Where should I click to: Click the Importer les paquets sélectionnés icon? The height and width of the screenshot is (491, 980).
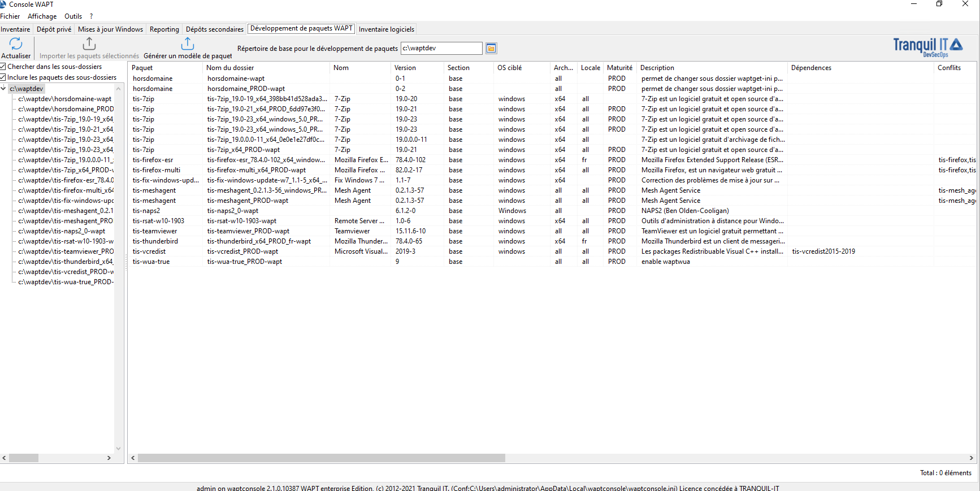pyautogui.click(x=89, y=44)
